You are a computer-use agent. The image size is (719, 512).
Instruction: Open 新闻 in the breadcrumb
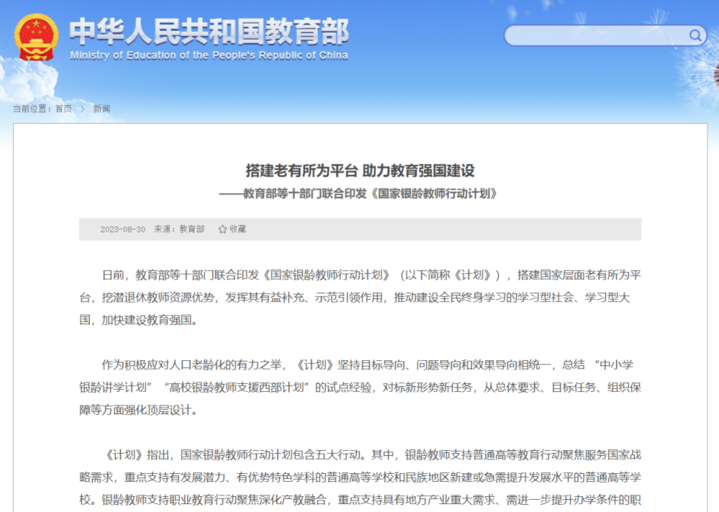tap(102, 108)
